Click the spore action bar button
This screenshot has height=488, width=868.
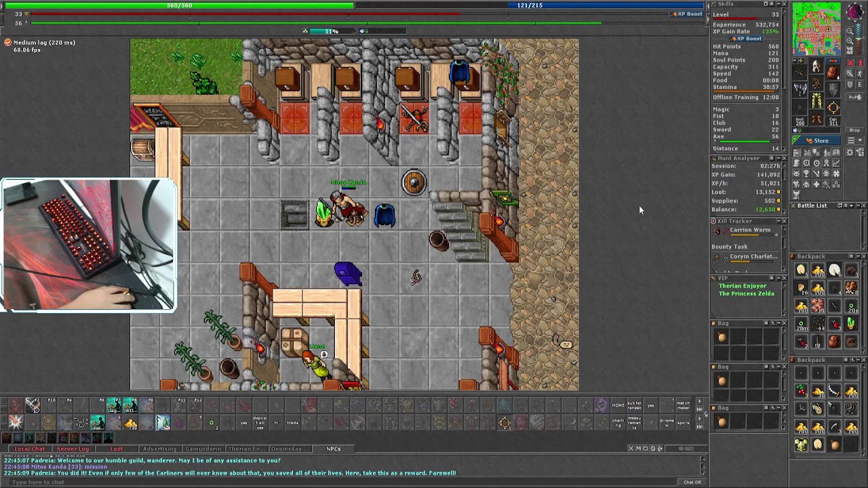coord(683,422)
